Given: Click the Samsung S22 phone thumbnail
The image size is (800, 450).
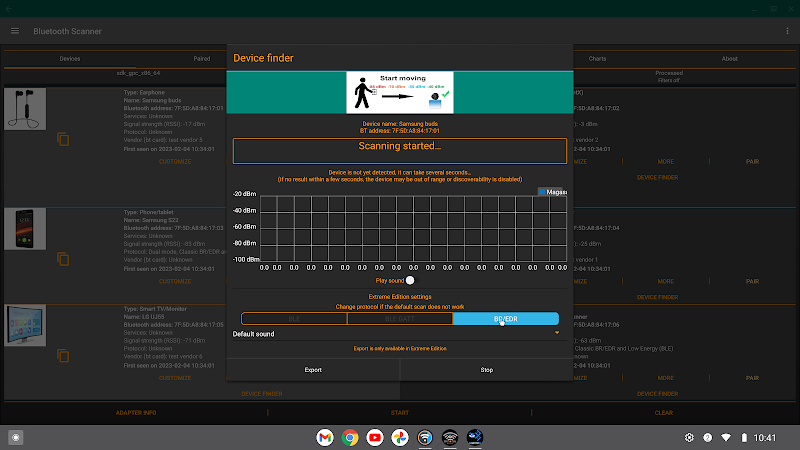Looking at the screenshot, I should (x=25, y=229).
